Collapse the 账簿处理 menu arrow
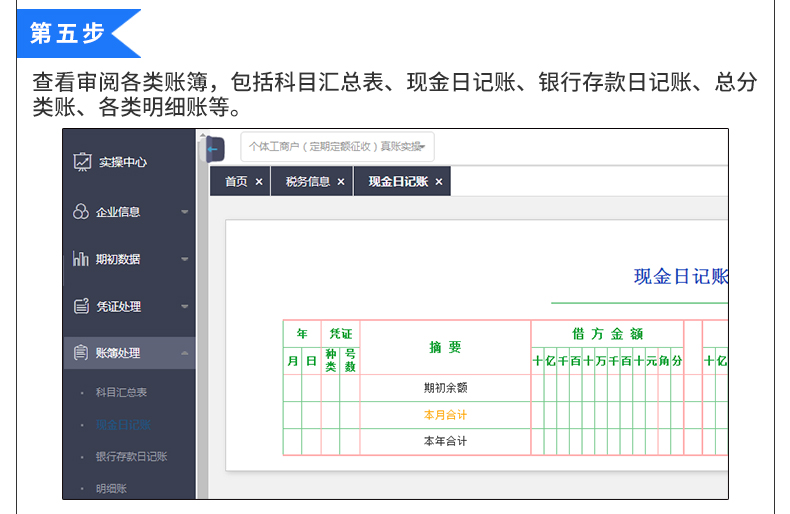 184,353
